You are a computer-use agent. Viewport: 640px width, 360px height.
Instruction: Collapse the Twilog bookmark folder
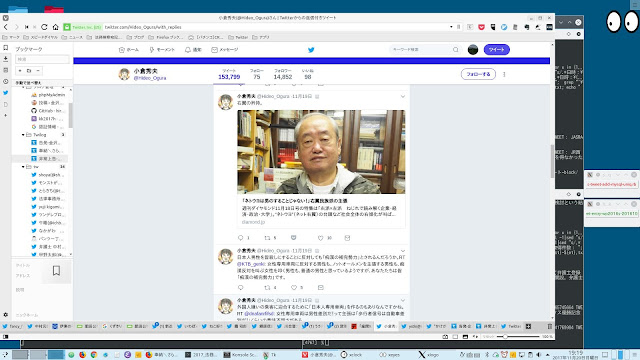point(23,135)
